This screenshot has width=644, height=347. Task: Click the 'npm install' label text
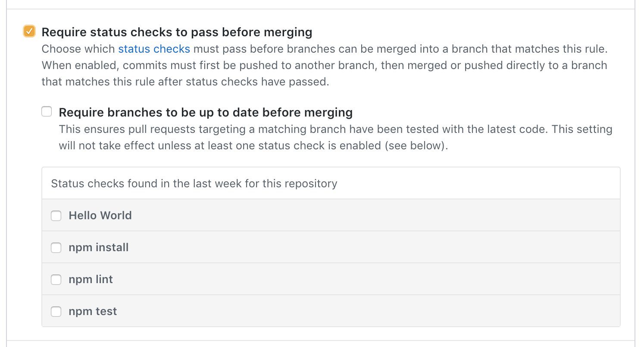click(99, 247)
